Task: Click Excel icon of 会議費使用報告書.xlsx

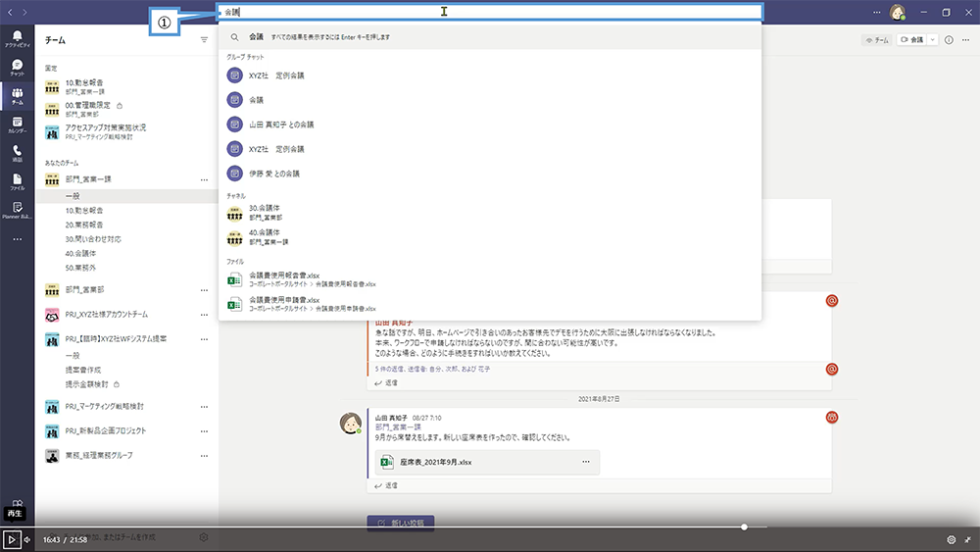Action: [234, 279]
